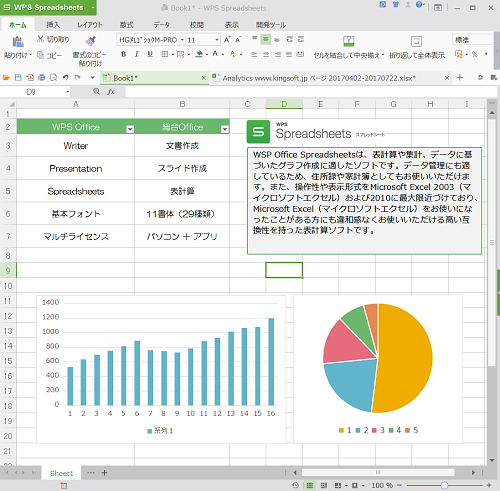Add a new document tab with plus
Image resolution: width=500 pixels, height=491 pixels.
[x=460, y=78]
